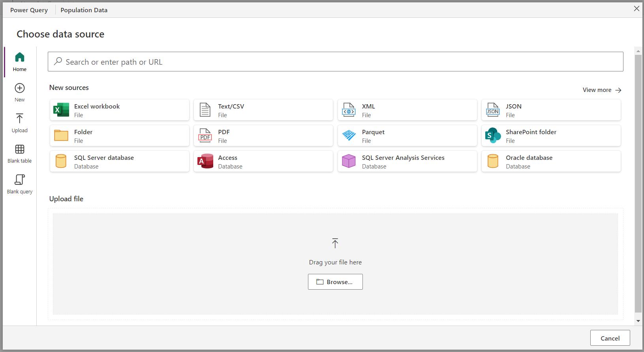This screenshot has height=352, width=644.
Task: Select the Text/CSV file icon
Action: (x=205, y=110)
